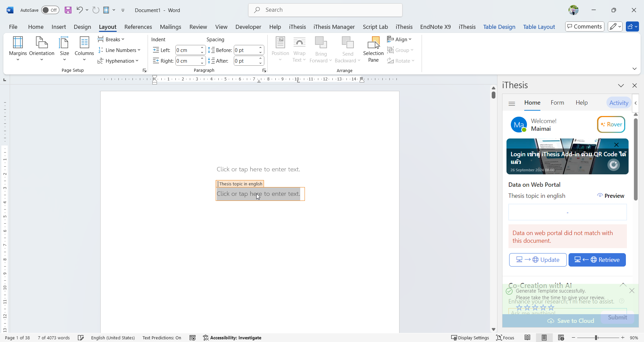
Task: Collapse the ribbon with the chevron
Action: pos(635,69)
